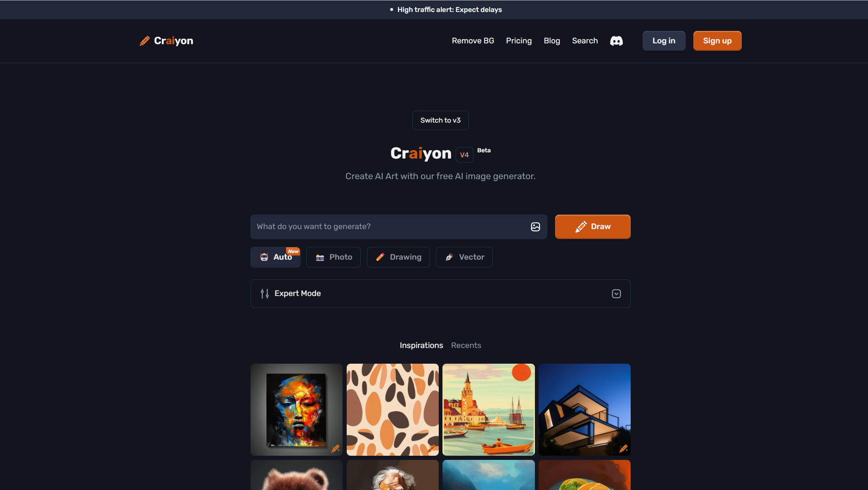This screenshot has width=868, height=490.
Task: Click the Expert Mode dropdown chevron
Action: (616, 293)
